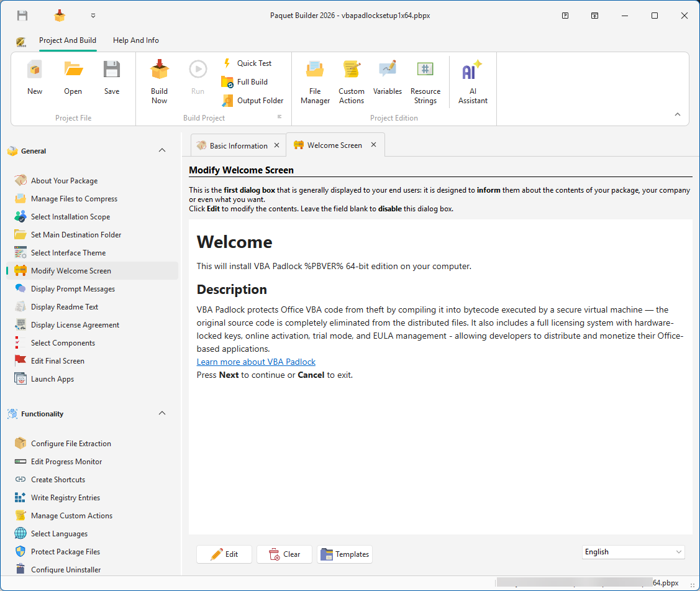Screen dimensions: 700x591
Task: Collapse the Functionality sidebar section
Action: click(x=162, y=413)
